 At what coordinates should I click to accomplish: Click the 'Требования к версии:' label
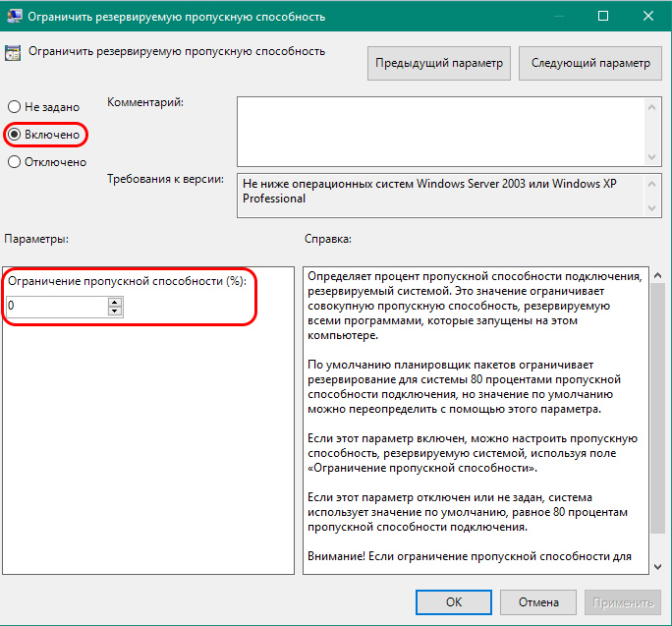[x=165, y=179]
